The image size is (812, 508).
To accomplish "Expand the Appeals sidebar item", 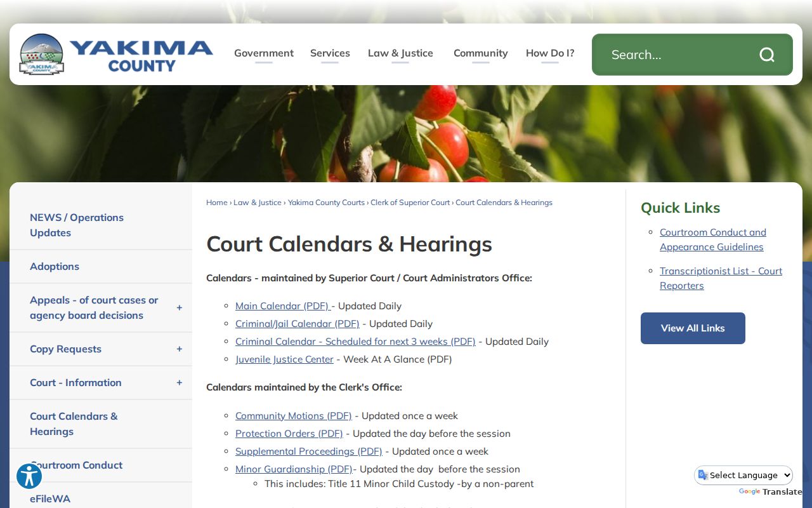I will 180,308.
